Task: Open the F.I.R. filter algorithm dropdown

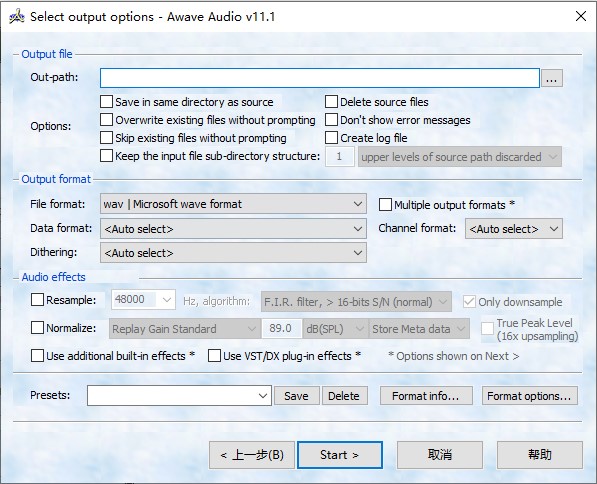Action: click(356, 302)
